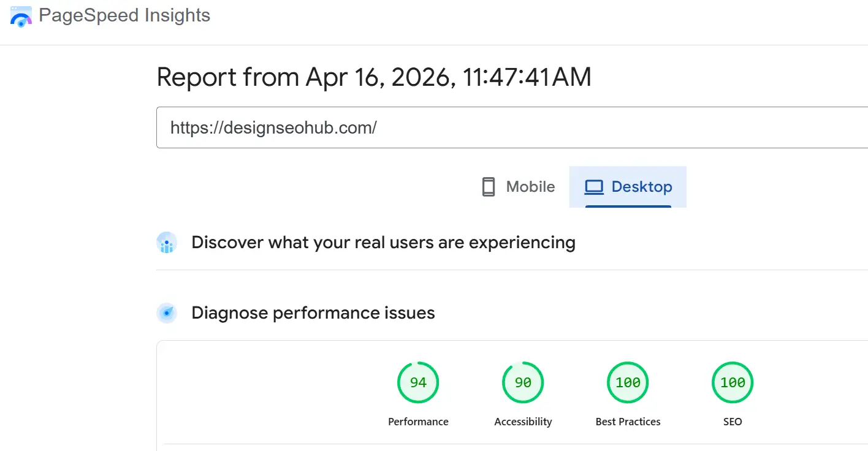
Task: Click the laptop icon on the Desktop tab
Action: click(594, 186)
